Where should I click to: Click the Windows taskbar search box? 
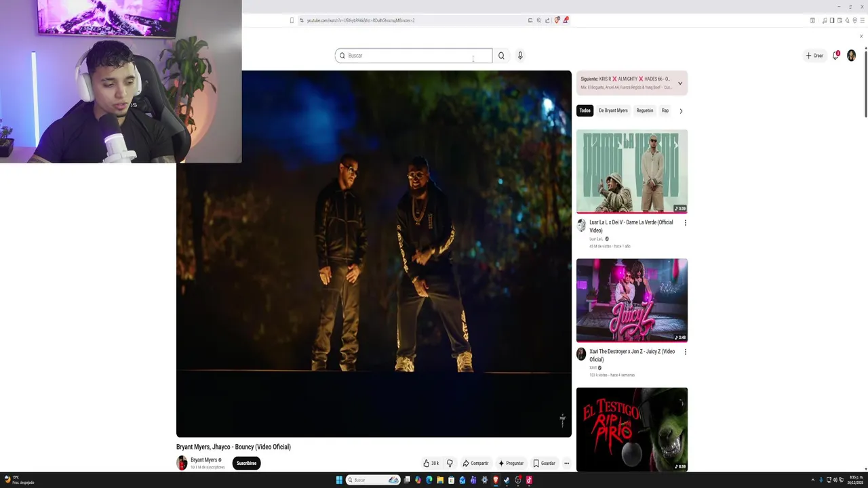tap(373, 480)
